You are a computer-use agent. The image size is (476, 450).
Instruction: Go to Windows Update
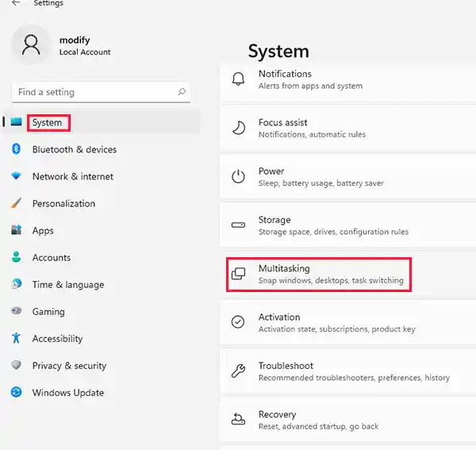click(102, 392)
